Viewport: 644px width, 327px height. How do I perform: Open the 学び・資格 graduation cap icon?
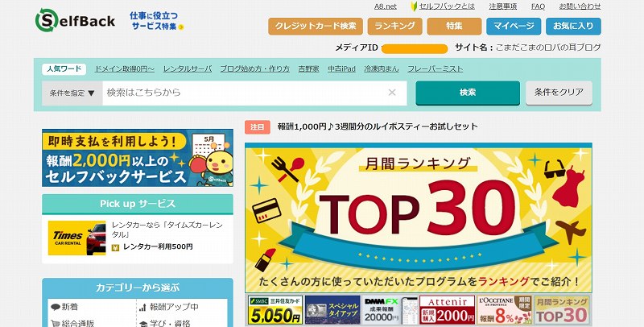pos(143,323)
